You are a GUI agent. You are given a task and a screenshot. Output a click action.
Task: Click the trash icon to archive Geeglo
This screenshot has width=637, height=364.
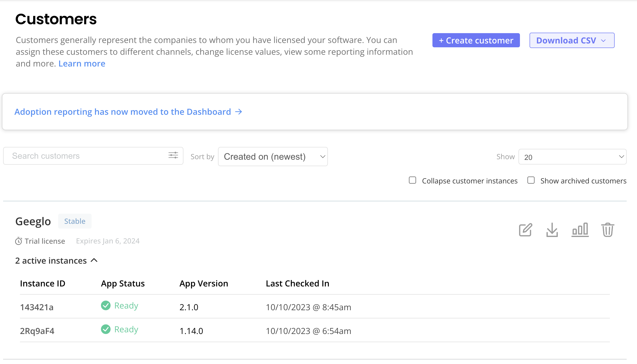pyautogui.click(x=607, y=230)
